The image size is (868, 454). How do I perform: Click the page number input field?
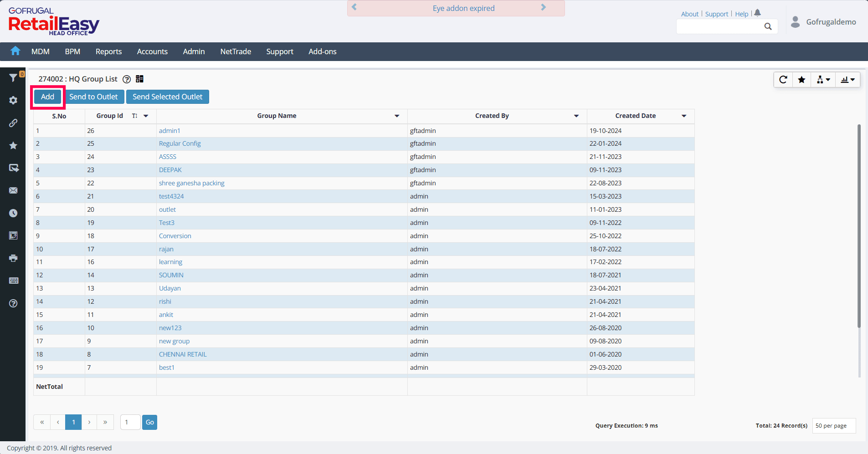[x=130, y=422]
